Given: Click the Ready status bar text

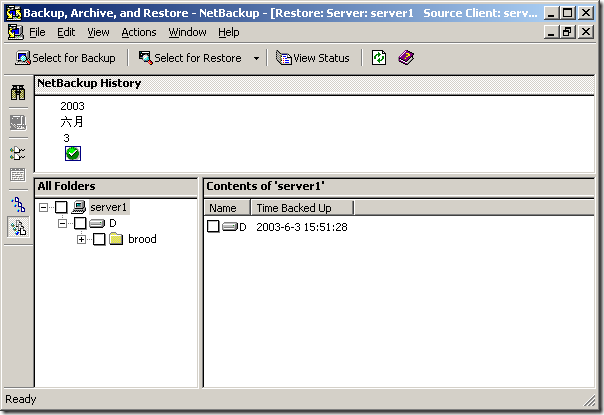Looking at the screenshot, I should tap(21, 399).
